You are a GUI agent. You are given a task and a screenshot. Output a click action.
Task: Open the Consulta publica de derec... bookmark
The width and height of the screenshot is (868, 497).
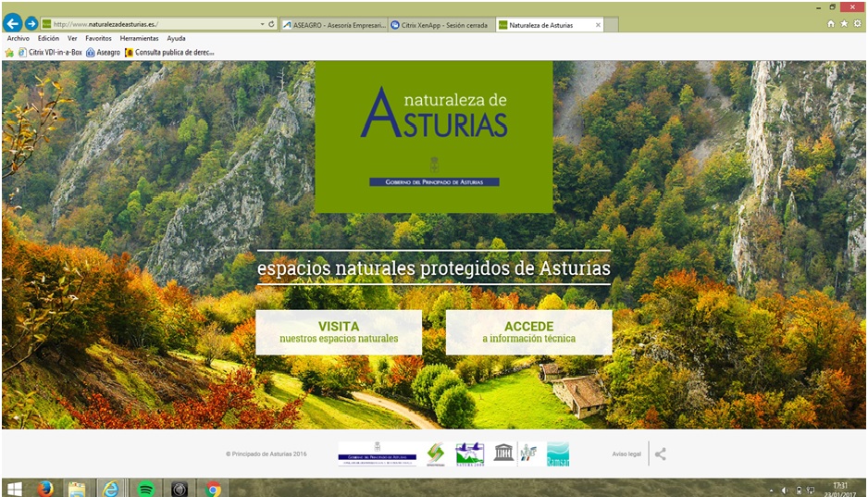(x=169, y=53)
